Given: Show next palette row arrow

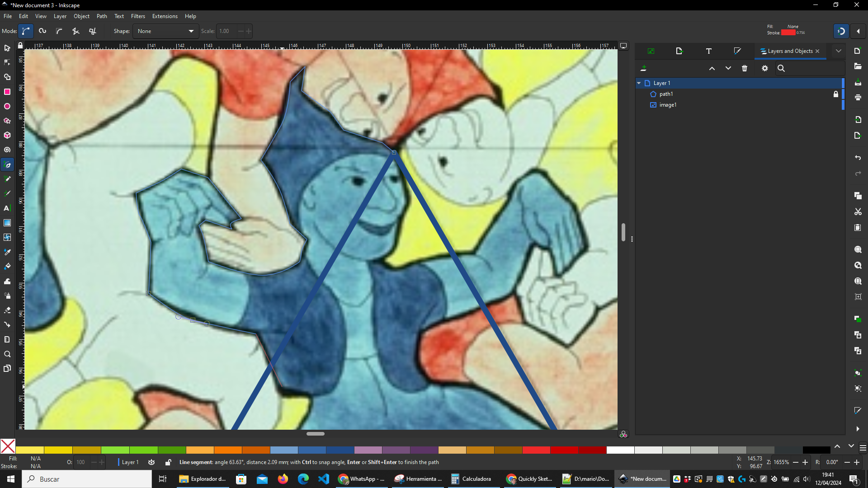Looking at the screenshot, I should click(851, 446).
